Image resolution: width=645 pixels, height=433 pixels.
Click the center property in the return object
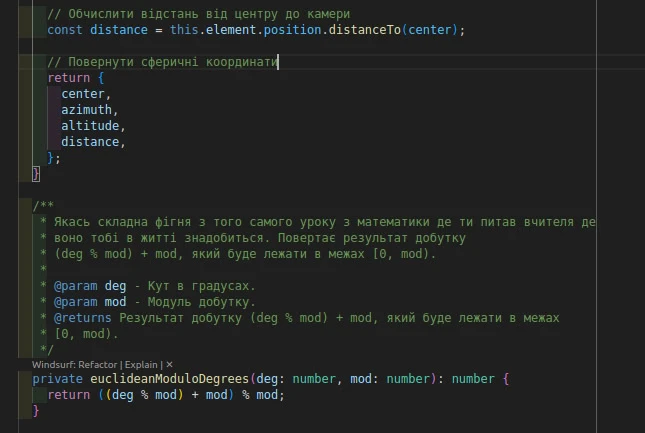(x=84, y=94)
